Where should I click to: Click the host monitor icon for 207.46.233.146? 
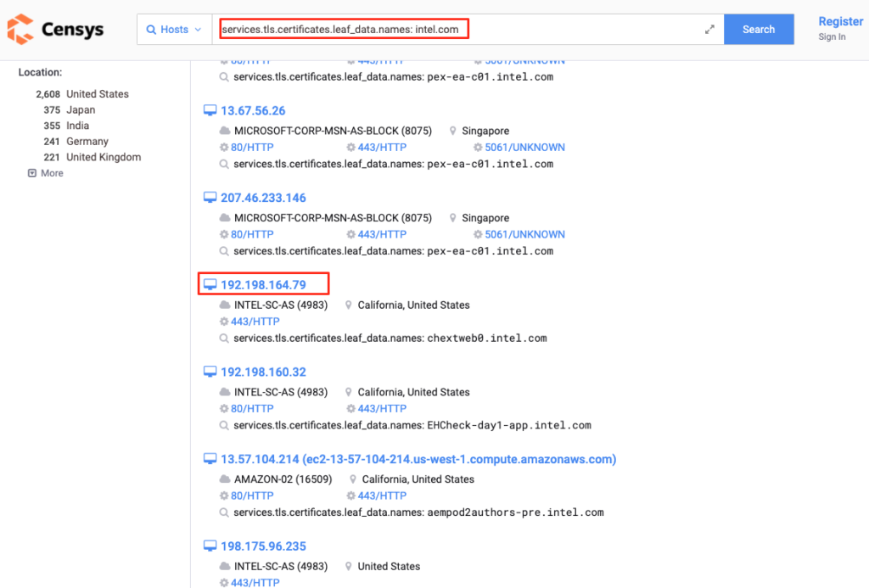tap(210, 198)
